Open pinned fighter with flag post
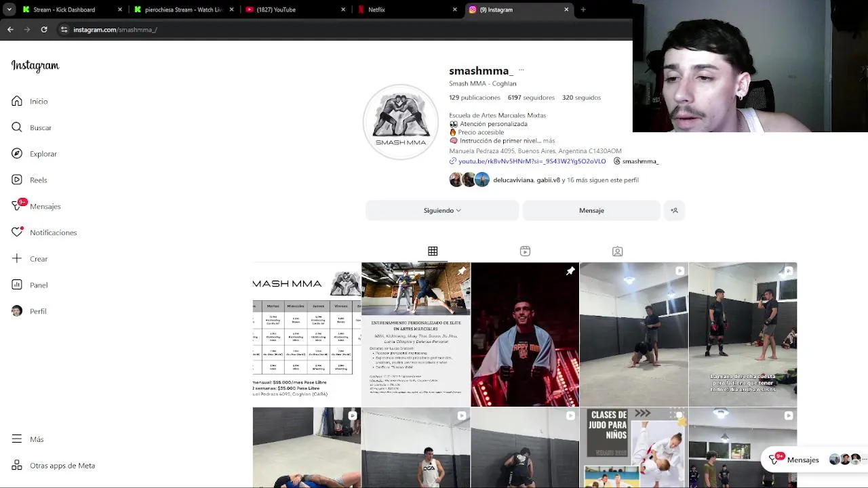The image size is (868, 488). click(x=525, y=335)
